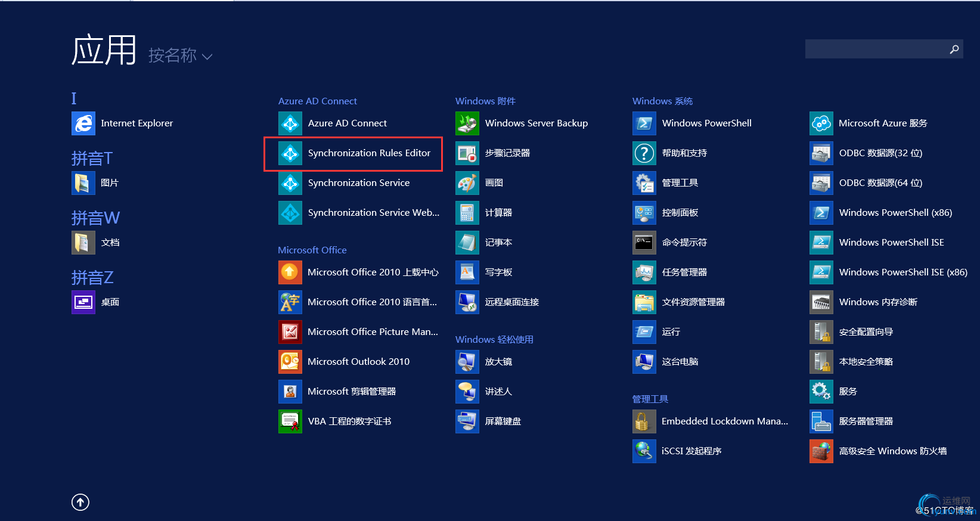Open the 记事本 notepad icon
980x521 pixels.
coord(467,243)
